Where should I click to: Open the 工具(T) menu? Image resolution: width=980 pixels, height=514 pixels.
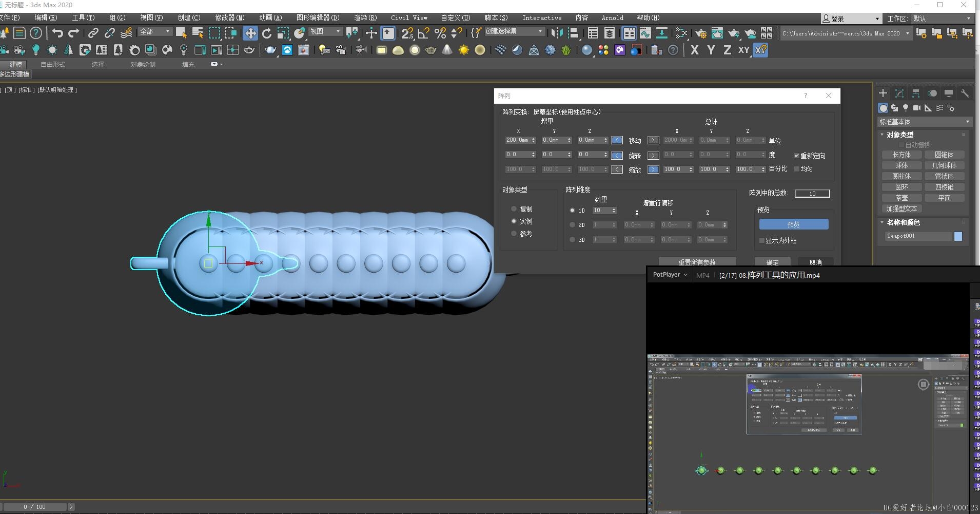point(83,17)
